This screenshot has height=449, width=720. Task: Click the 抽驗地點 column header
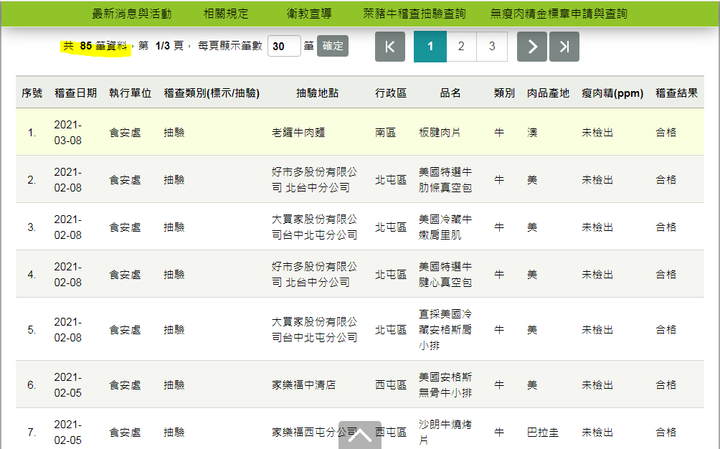coord(317,93)
